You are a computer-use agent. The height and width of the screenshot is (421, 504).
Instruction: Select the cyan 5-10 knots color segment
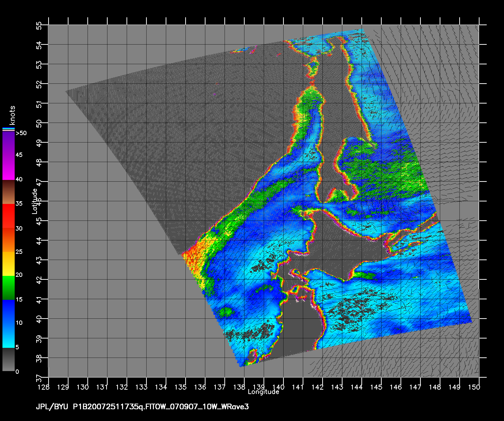pyautogui.click(x=9, y=336)
